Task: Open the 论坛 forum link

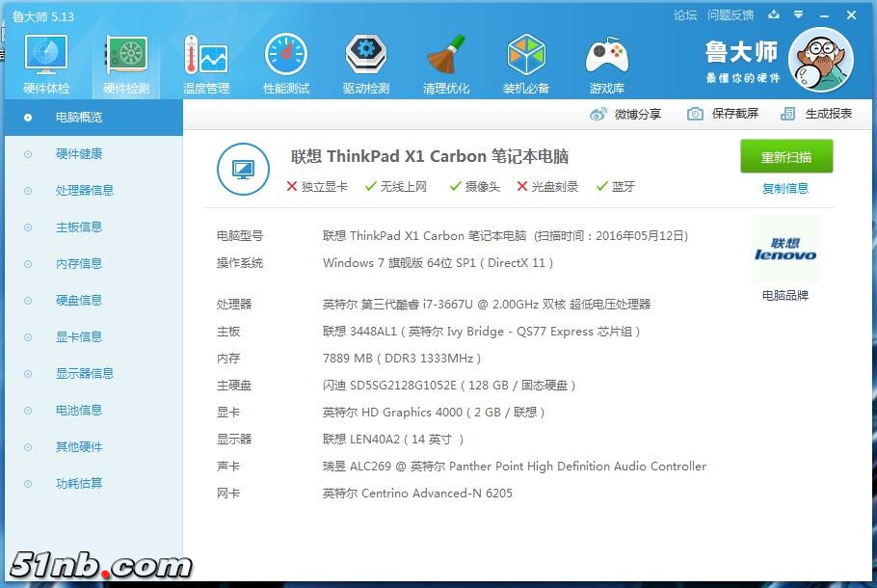Action: [685, 15]
